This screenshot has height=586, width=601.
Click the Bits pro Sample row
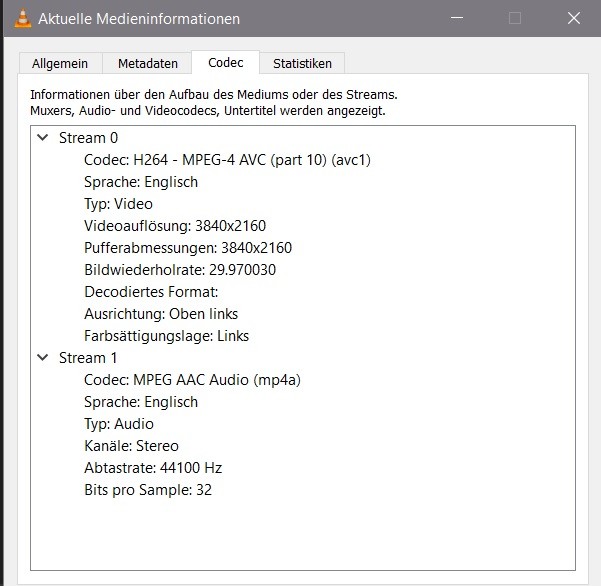147,490
